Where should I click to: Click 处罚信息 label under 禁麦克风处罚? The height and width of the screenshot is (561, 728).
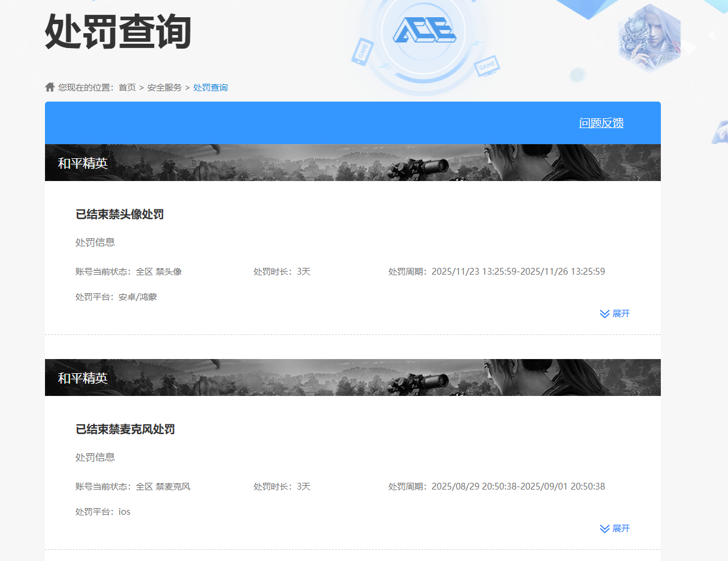click(x=95, y=457)
